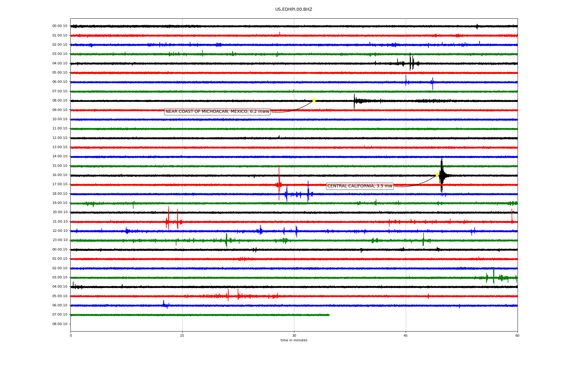Click the 60 minute x-axis tick label
The image size is (588, 368).
517,335
